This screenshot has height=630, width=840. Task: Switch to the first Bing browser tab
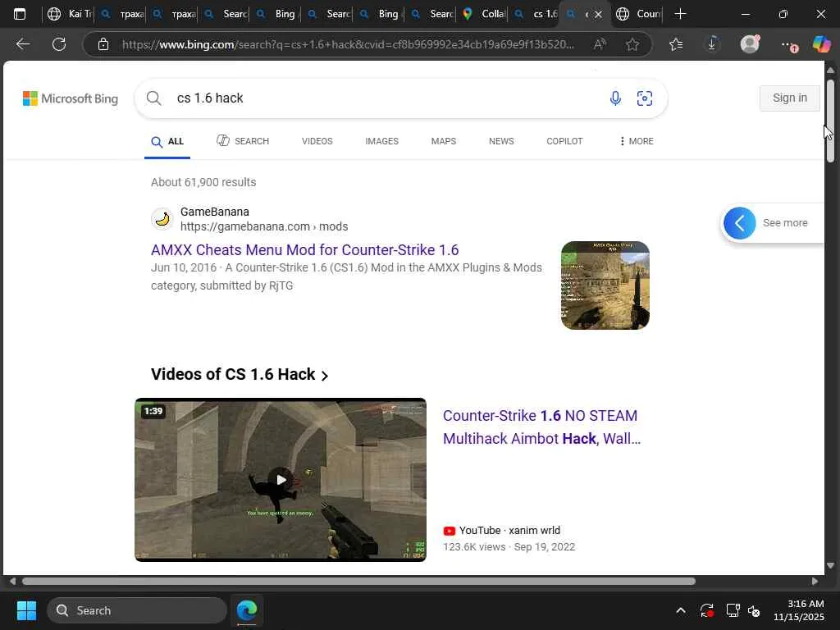(276, 14)
